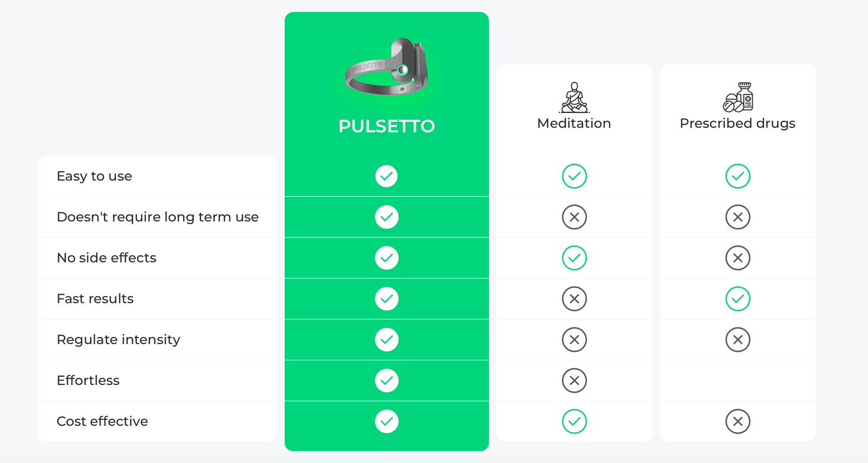The height and width of the screenshot is (463, 868).
Task: Click the Pulsetto device product image
Action: [386, 68]
